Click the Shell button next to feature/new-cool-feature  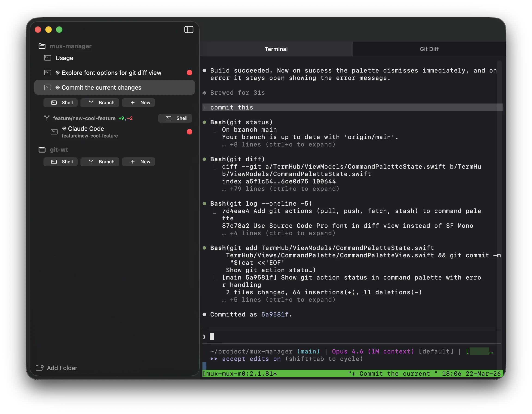point(175,118)
